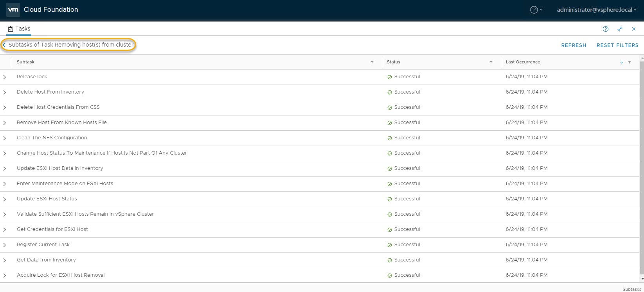Viewport: 644px width, 292px height.
Task: Click the Subtask column header
Action: 26,62
